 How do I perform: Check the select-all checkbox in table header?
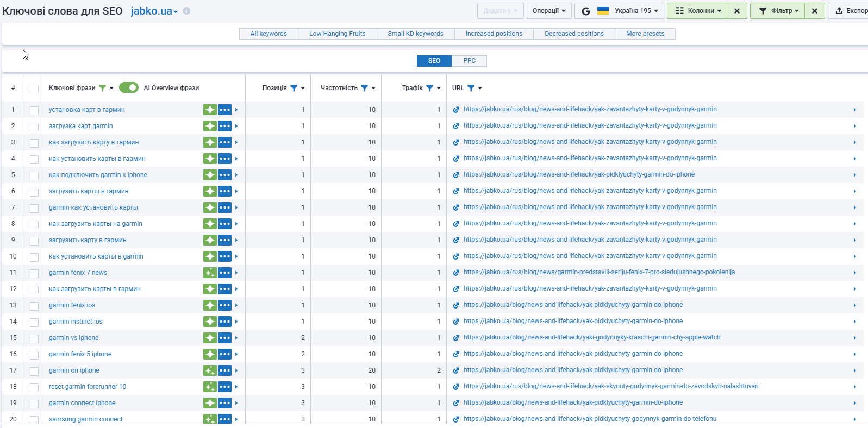[34, 89]
